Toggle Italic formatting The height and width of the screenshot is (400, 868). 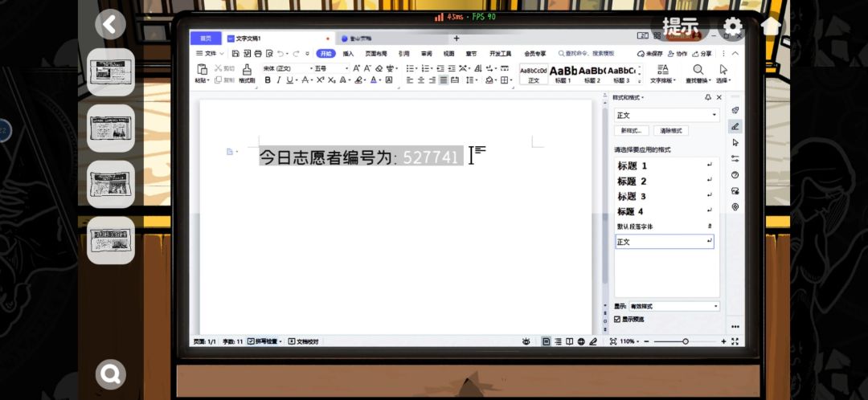coord(278,80)
